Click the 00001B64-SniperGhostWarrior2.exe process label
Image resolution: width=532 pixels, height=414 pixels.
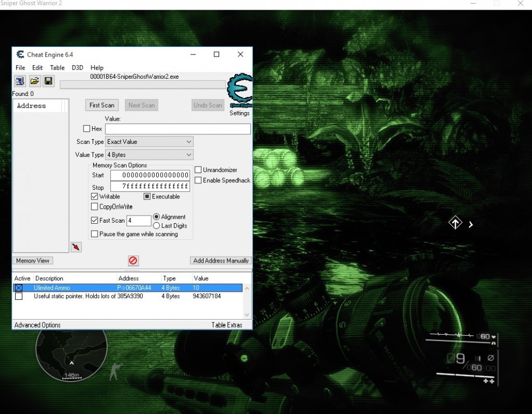click(x=135, y=77)
